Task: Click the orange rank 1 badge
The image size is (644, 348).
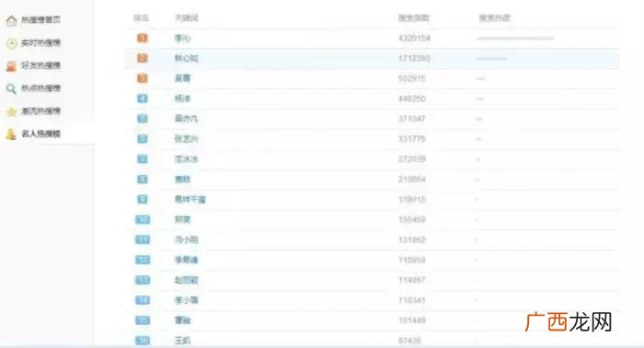Action: coord(142,39)
